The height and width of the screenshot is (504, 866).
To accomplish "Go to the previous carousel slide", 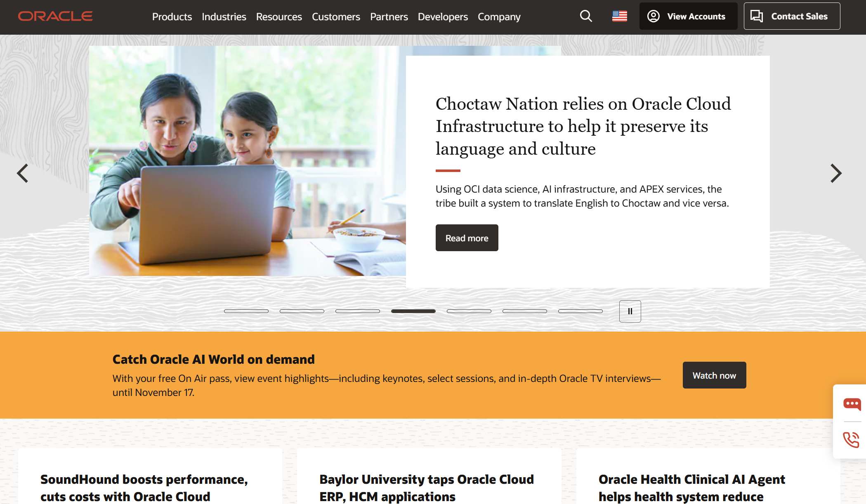I will click(23, 173).
